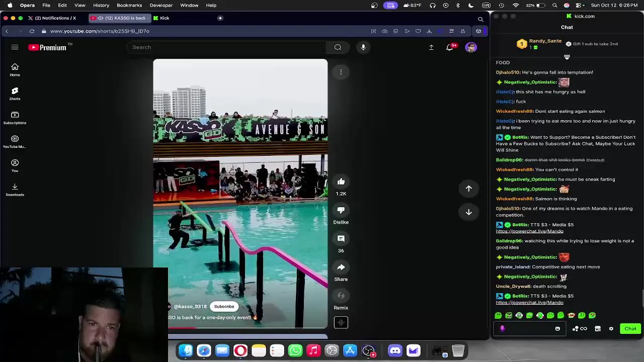Click the green Chat send button
Viewport: 644px width, 362px height.
[630, 329]
